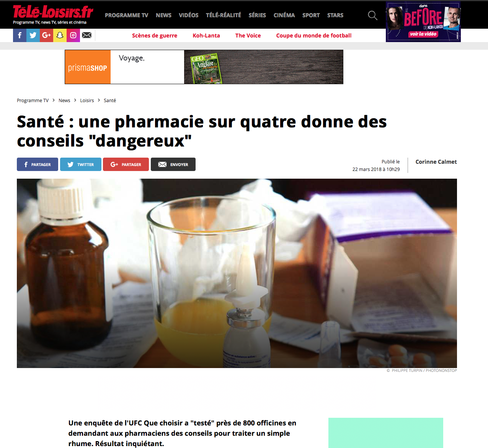Open the Instagram header icon

[73, 35]
